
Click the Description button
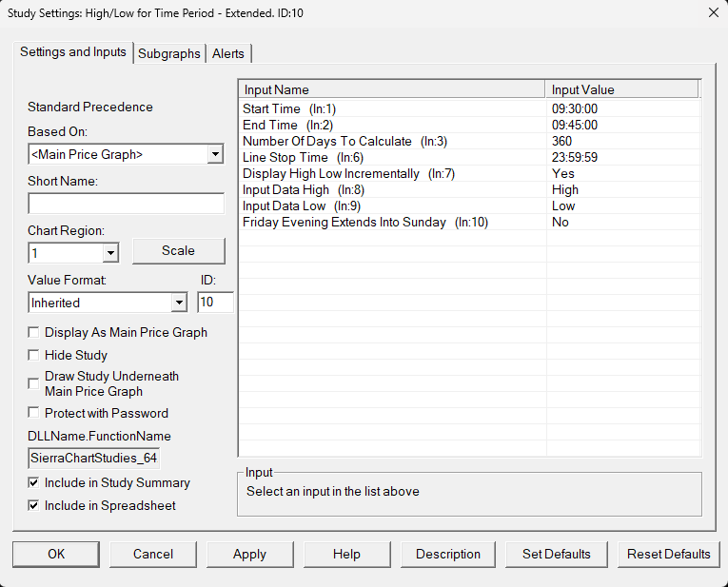(x=448, y=554)
